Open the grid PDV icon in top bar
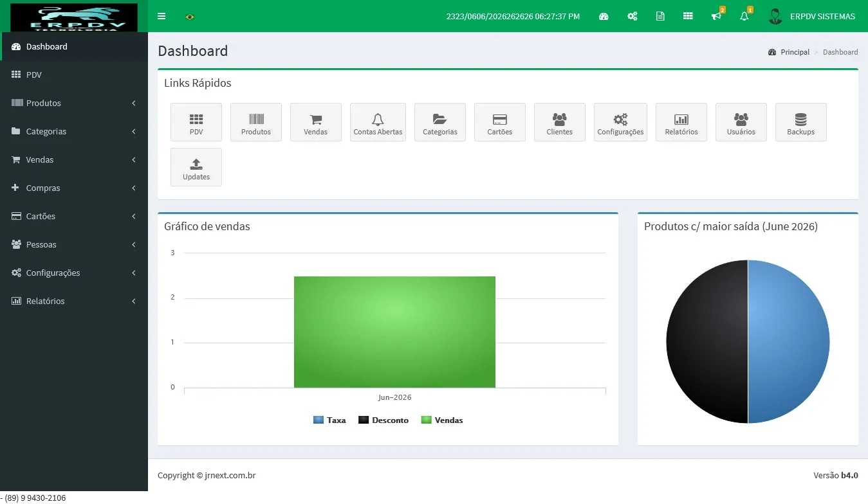 click(688, 16)
